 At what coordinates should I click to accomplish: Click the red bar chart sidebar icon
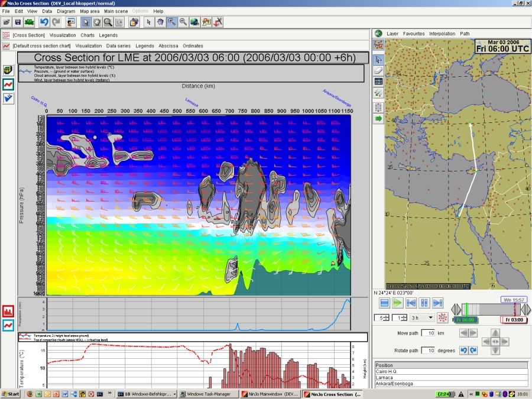coord(8,311)
